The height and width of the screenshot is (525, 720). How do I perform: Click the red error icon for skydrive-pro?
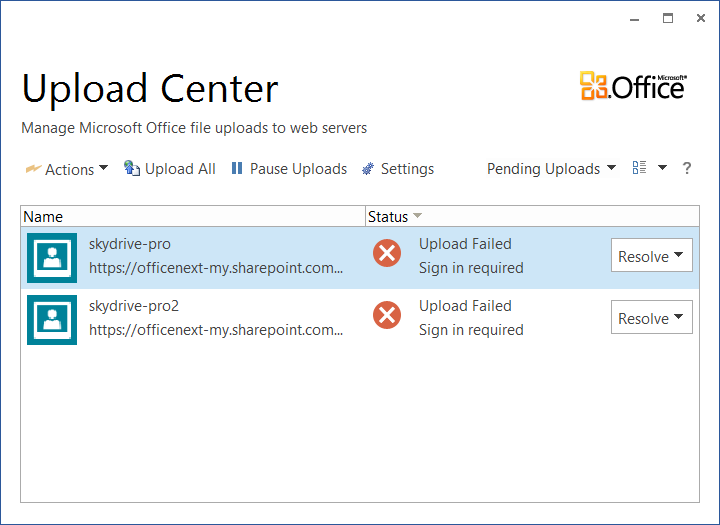[x=387, y=253]
